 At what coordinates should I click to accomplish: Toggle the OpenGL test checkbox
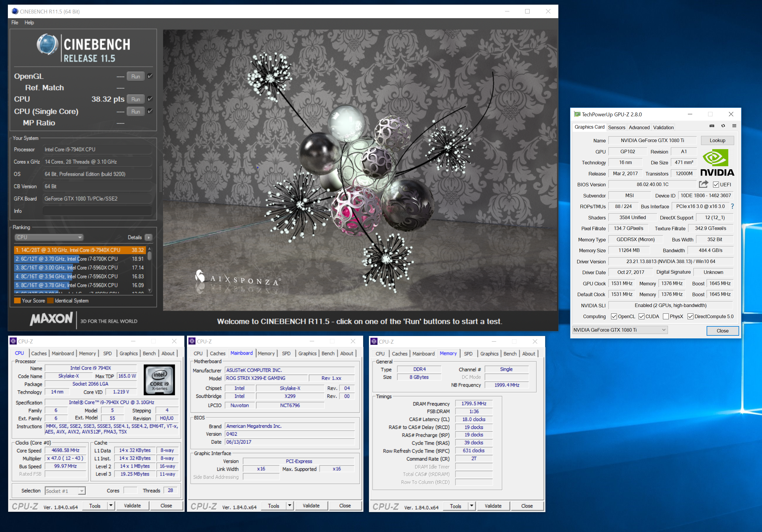coord(150,76)
